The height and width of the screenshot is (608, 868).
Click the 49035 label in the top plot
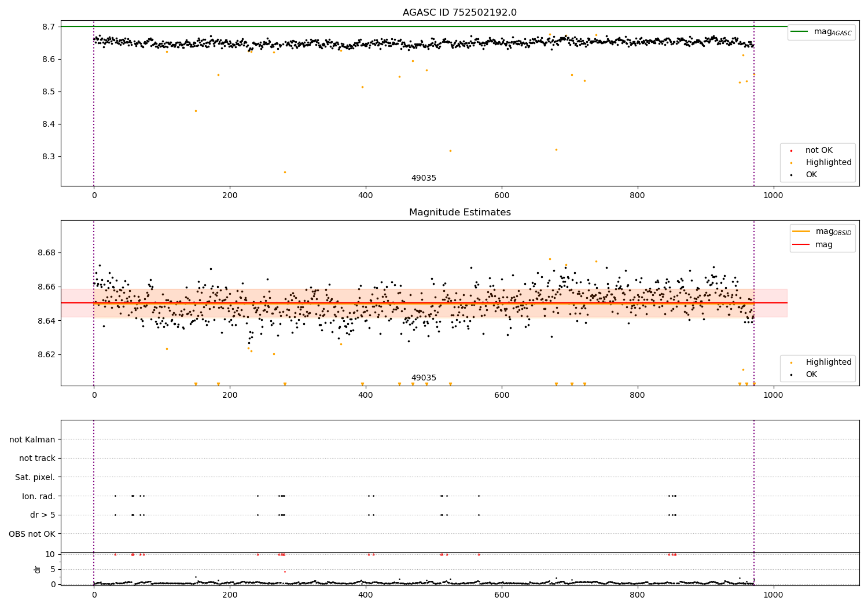coord(424,178)
